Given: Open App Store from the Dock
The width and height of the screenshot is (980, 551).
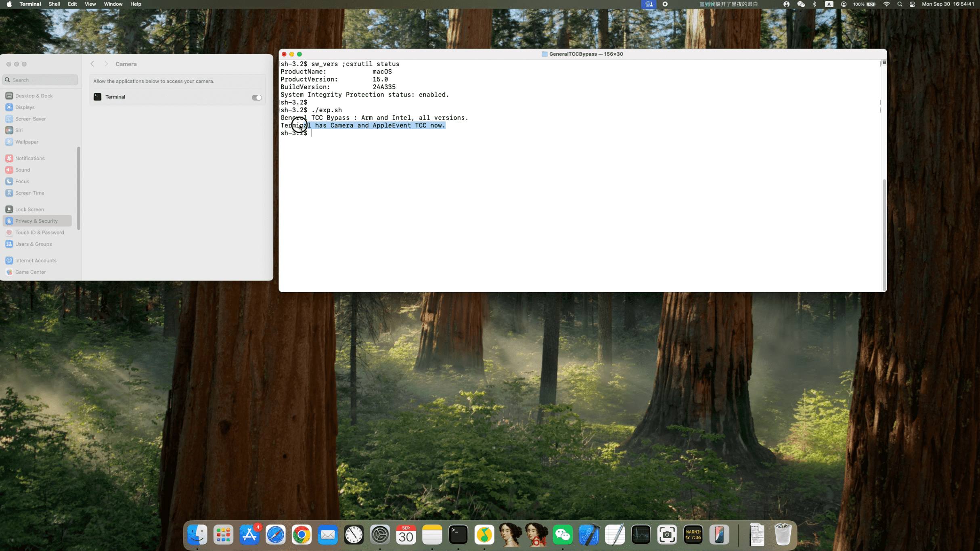Looking at the screenshot, I should [249, 535].
